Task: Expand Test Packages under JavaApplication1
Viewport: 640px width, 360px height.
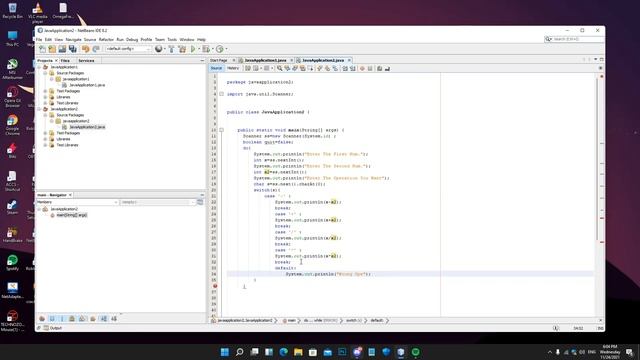Action: coord(45,91)
